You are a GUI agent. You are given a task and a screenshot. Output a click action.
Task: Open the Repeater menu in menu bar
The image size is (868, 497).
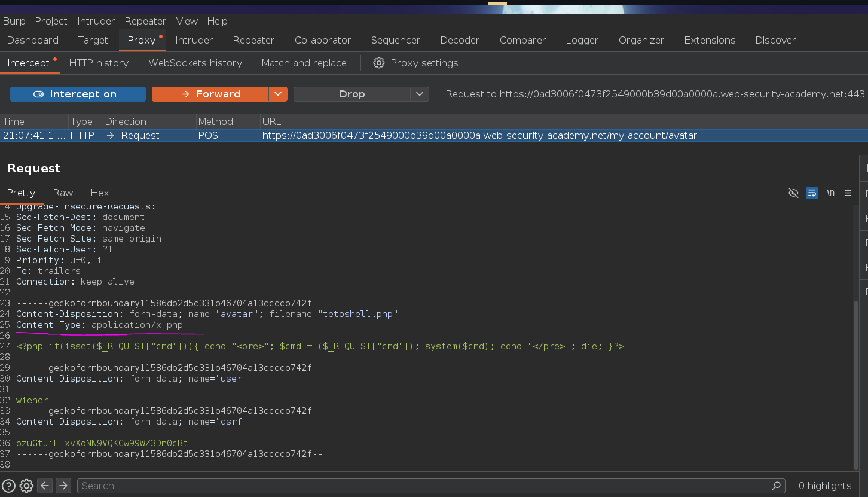pos(145,21)
